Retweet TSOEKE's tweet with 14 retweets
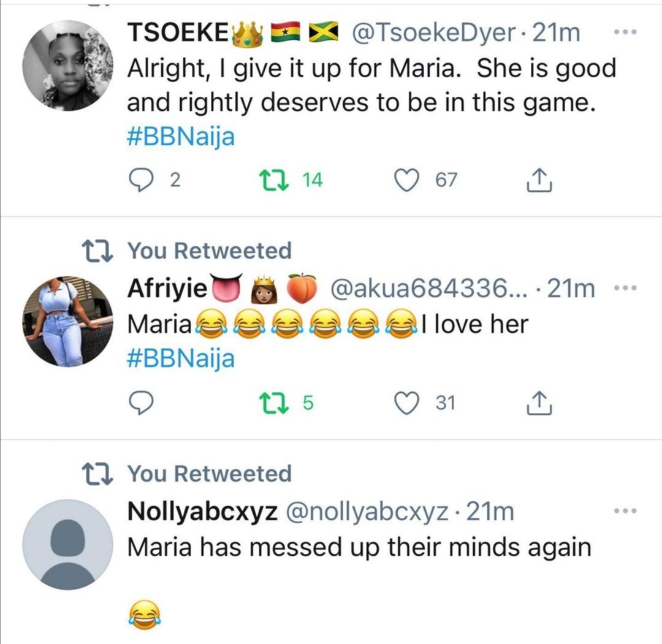This screenshot has width=662, height=644. [x=268, y=180]
